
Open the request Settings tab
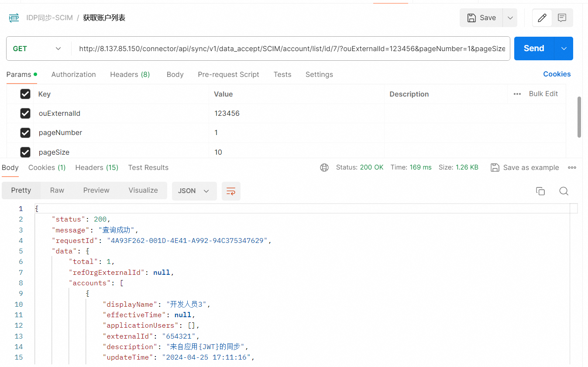tap(319, 74)
